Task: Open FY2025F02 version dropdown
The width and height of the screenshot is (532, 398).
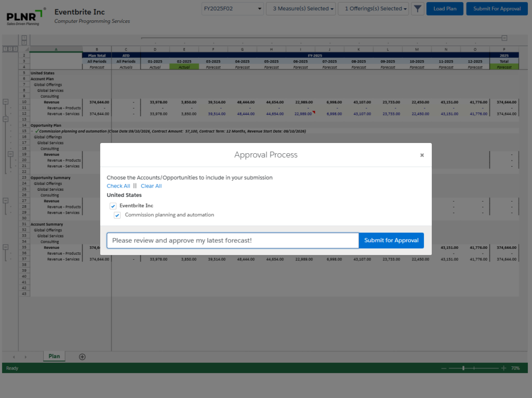Action: [232, 9]
